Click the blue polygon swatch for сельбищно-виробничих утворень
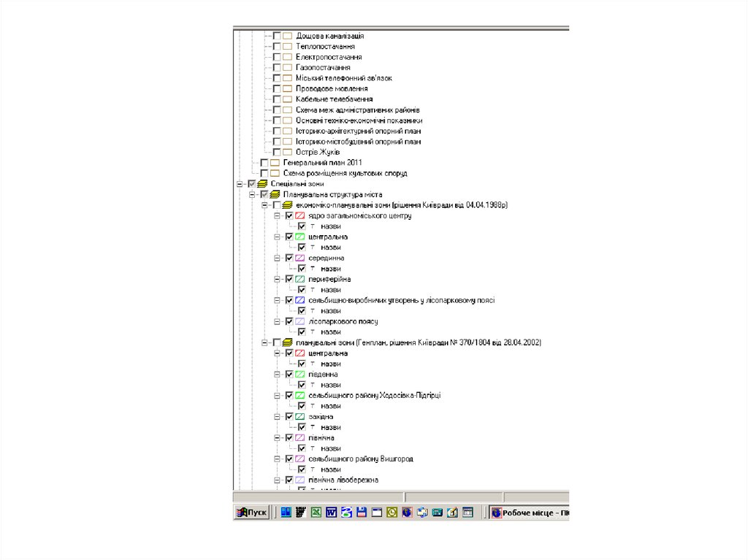The width and height of the screenshot is (748, 560). 300,300
